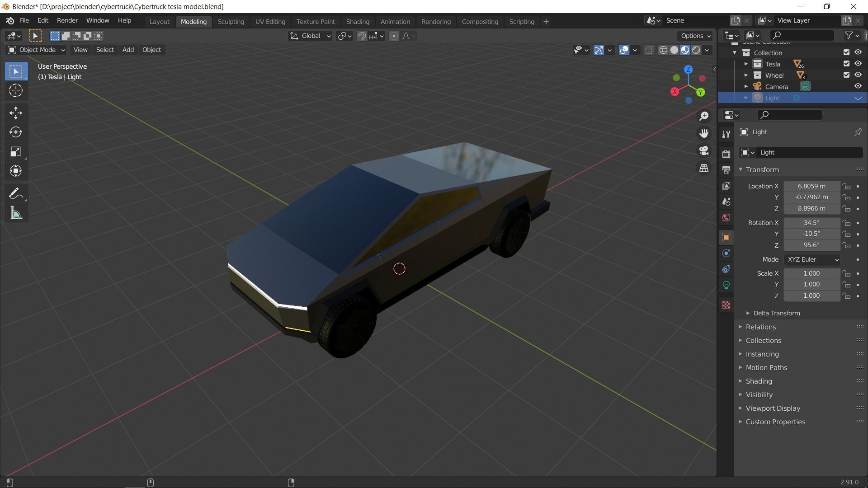Viewport: 868px width, 488px height.
Task: Uncheck Tesla collection exclude checkbox
Action: pos(846,64)
